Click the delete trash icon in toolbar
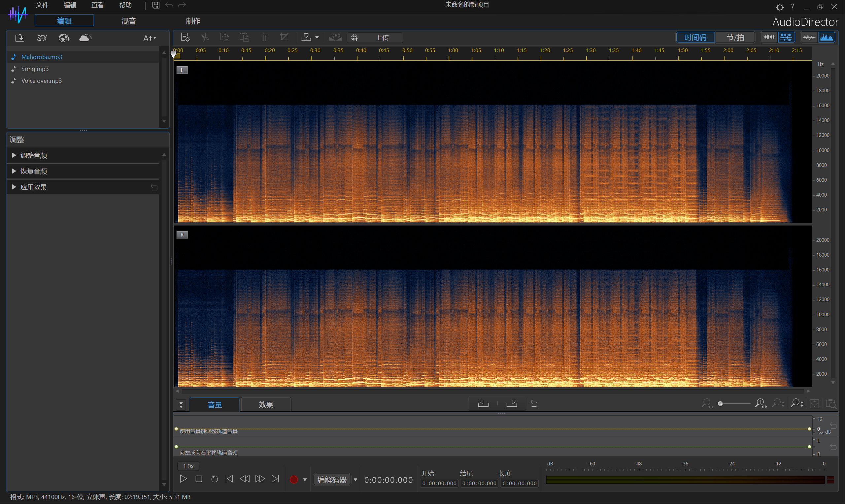The image size is (845, 504). [265, 37]
